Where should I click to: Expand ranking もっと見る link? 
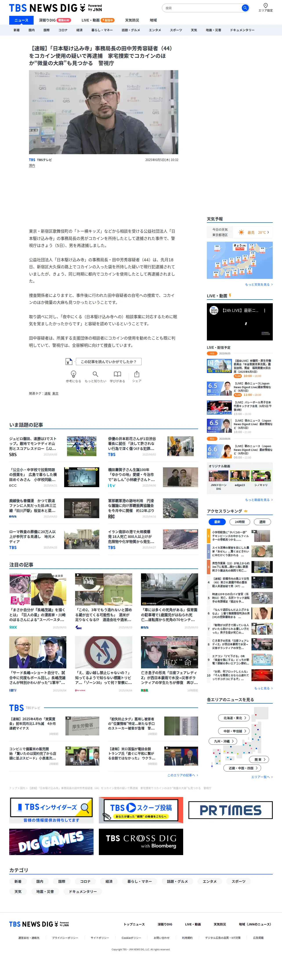point(263,688)
